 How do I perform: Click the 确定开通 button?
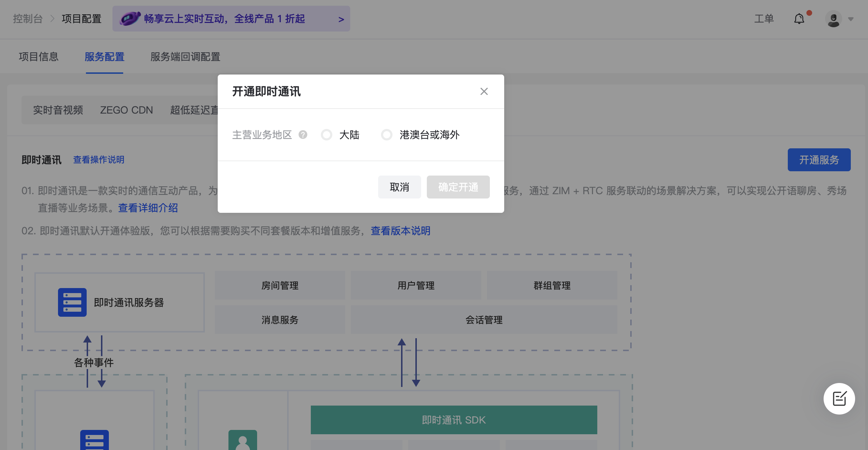pyautogui.click(x=458, y=187)
